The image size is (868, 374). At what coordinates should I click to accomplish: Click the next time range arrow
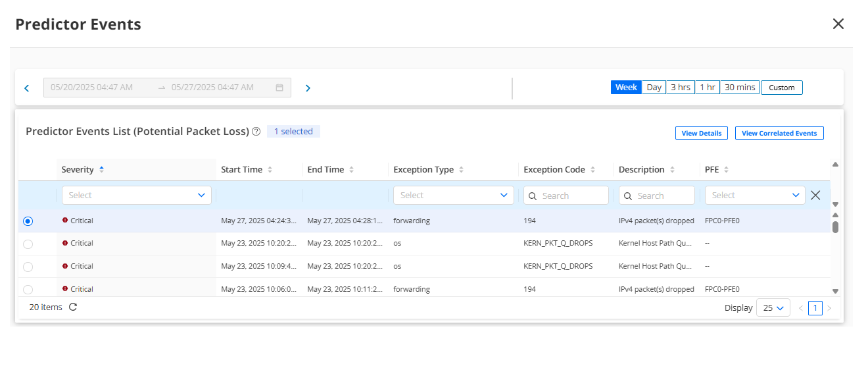pyautogui.click(x=308, y=88)
